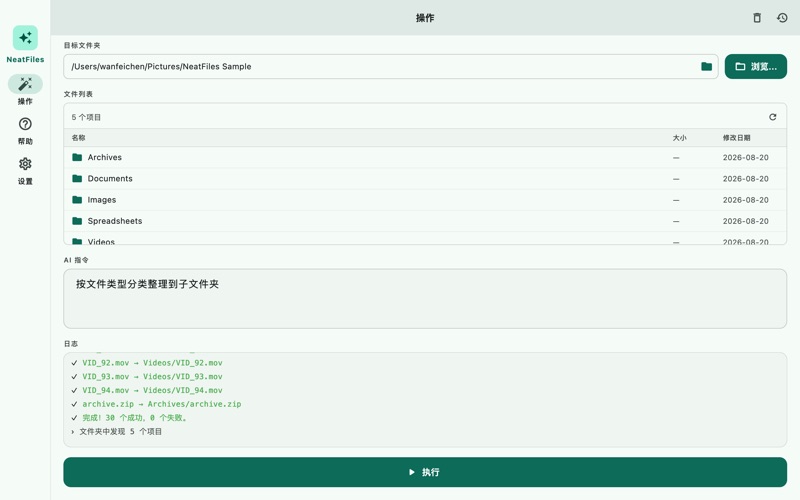
Task: Click the 目标文件夹 label
Action: click(x=82, y=45)
